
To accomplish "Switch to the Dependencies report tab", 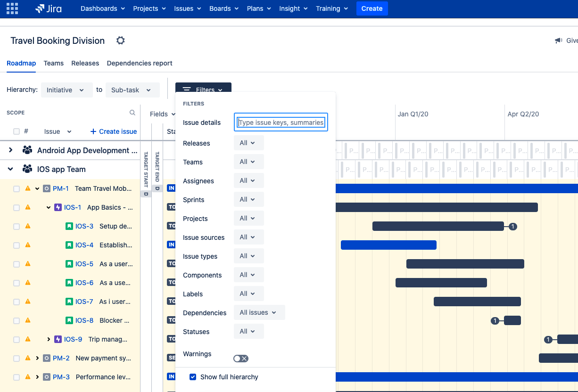I will point(139,63).
